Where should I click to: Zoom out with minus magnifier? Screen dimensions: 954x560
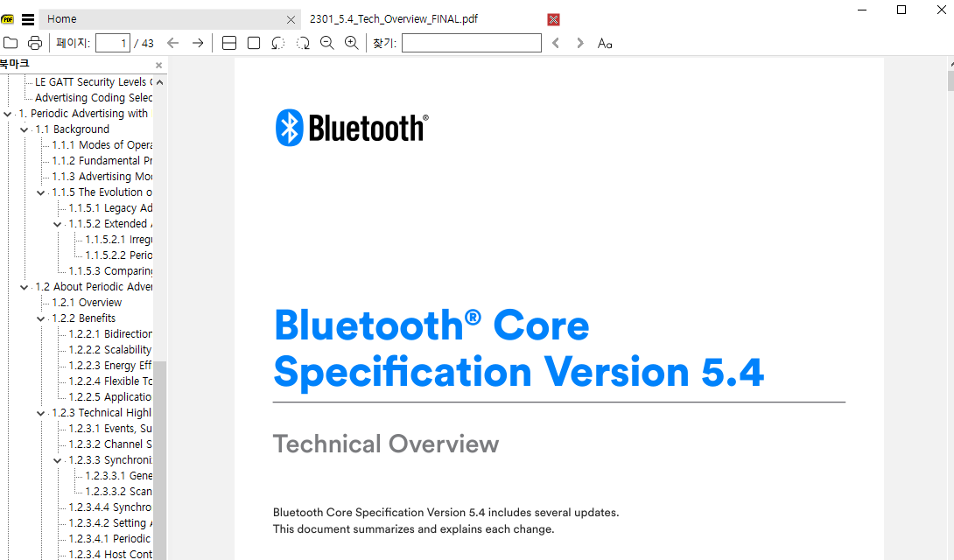[327, 43]
